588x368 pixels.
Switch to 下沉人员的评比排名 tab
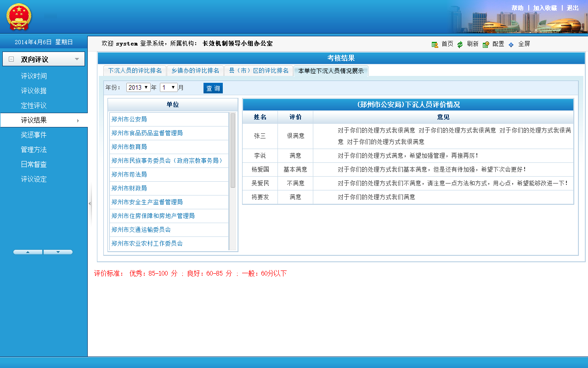coord(135,71)
